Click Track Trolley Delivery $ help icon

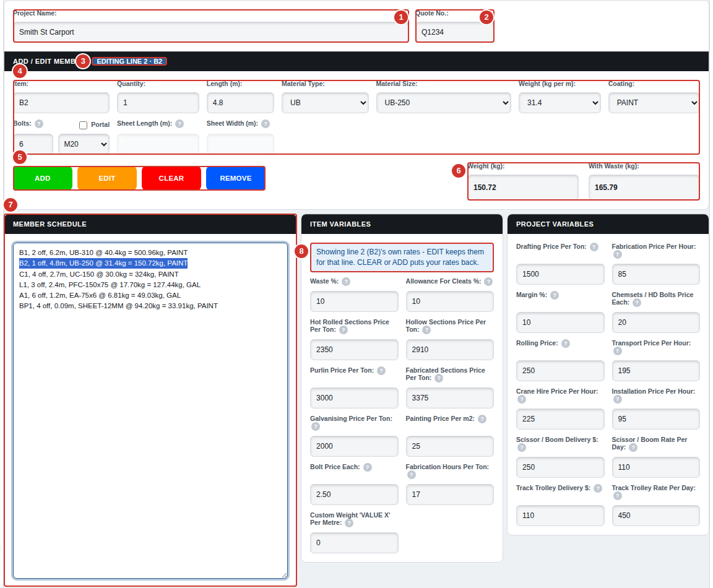(598, 488)
